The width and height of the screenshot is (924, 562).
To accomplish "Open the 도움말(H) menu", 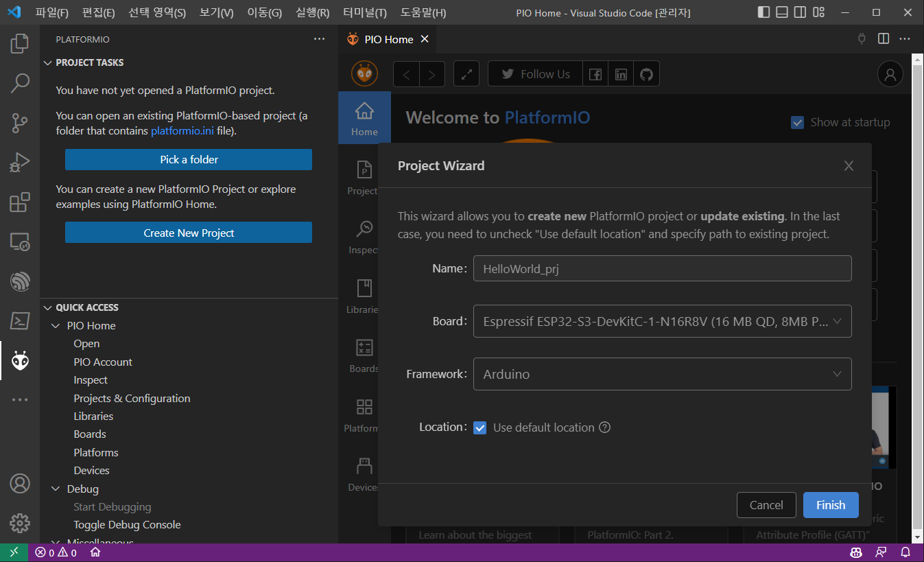I will [x=423, y=12].
